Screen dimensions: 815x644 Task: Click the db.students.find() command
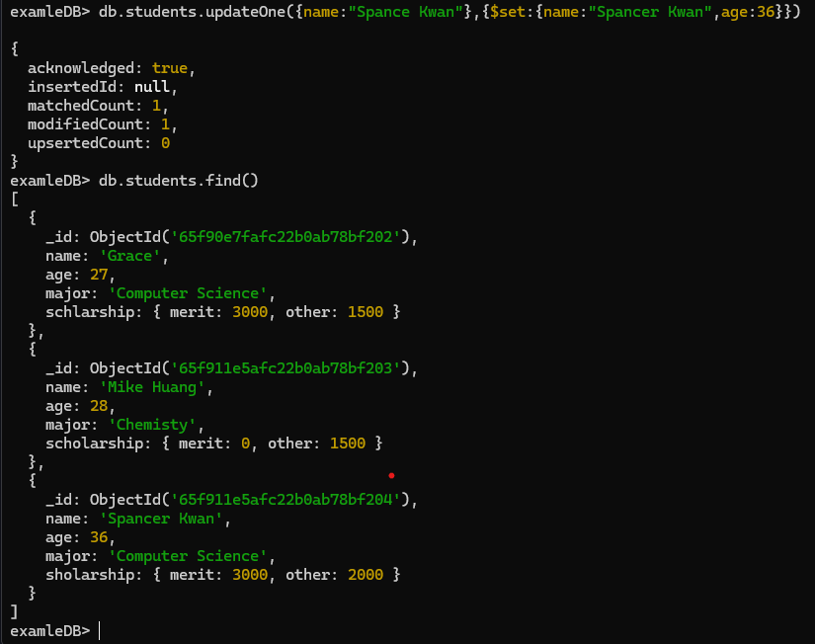coord(178,181)
